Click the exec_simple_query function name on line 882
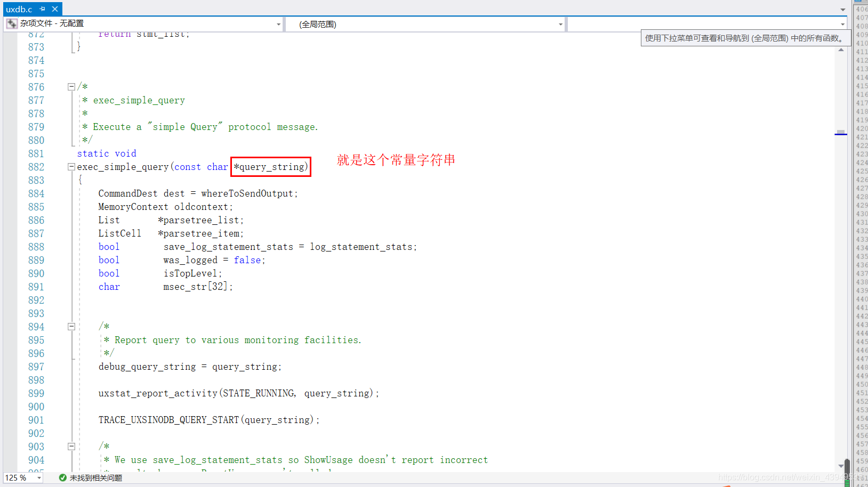The image size is (868, 487). 123,167
